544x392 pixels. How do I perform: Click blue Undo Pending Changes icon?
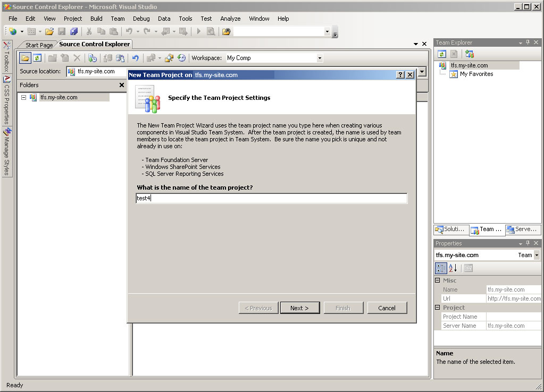(135, 58)
